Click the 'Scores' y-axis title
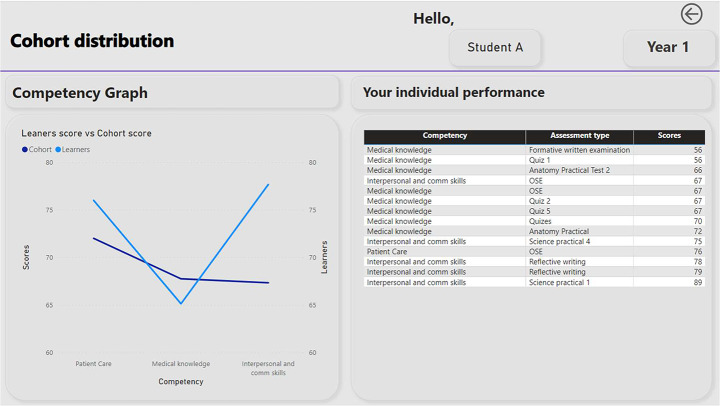This screenshot has width=720, height=406. (x=26, y=257)
